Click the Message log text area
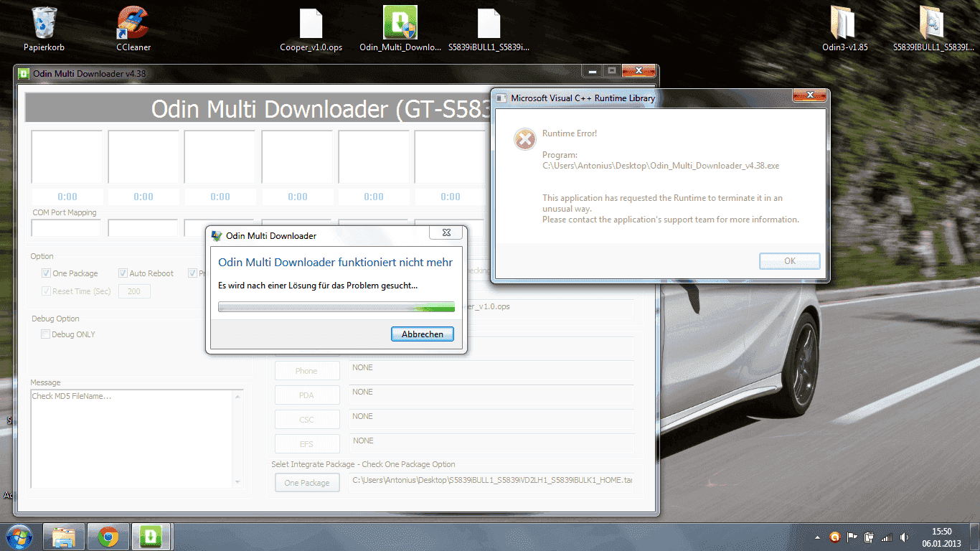 coord(131,439)
